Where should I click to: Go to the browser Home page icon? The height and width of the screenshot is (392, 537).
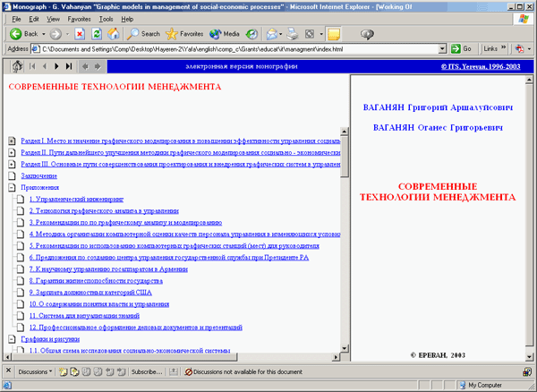pyautogui.click(x=115, y=33)
